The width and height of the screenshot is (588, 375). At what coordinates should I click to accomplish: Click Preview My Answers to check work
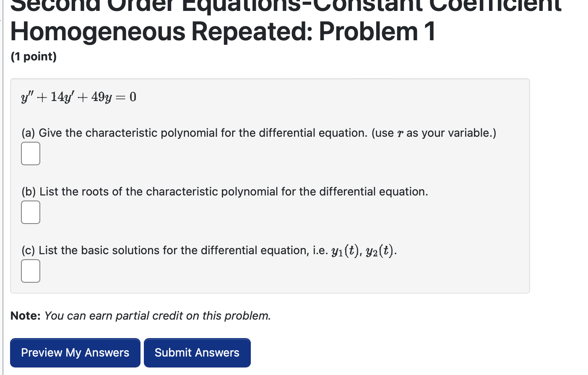coord(75,352)
